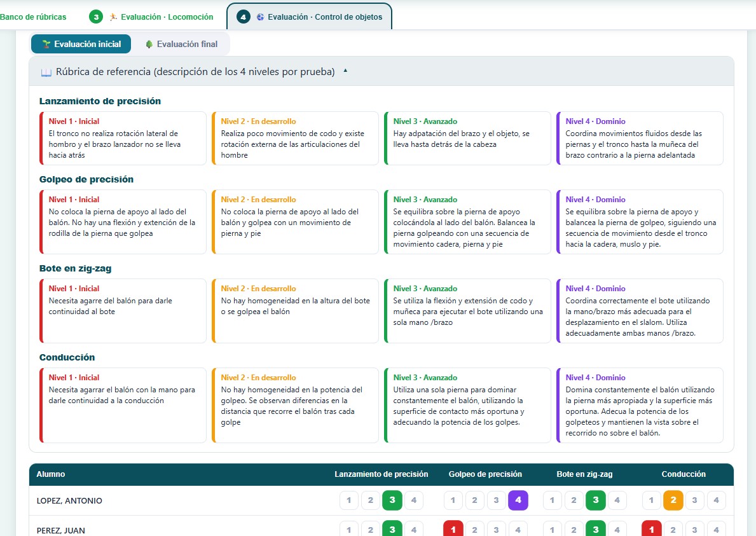Click Nivel 2 · En desarrollo card under Lanzamiento
The image size is (756, 536).
pyautogui.click(x=295, y=139)
